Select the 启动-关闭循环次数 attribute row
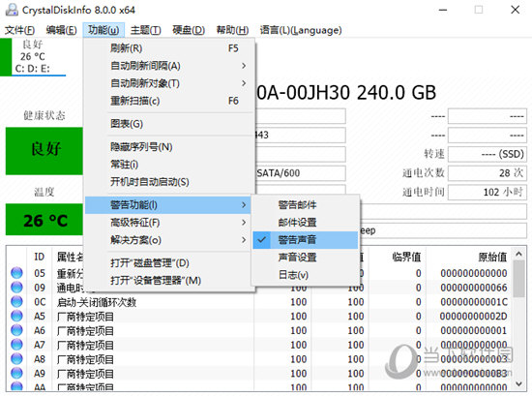 coord(259,301)
